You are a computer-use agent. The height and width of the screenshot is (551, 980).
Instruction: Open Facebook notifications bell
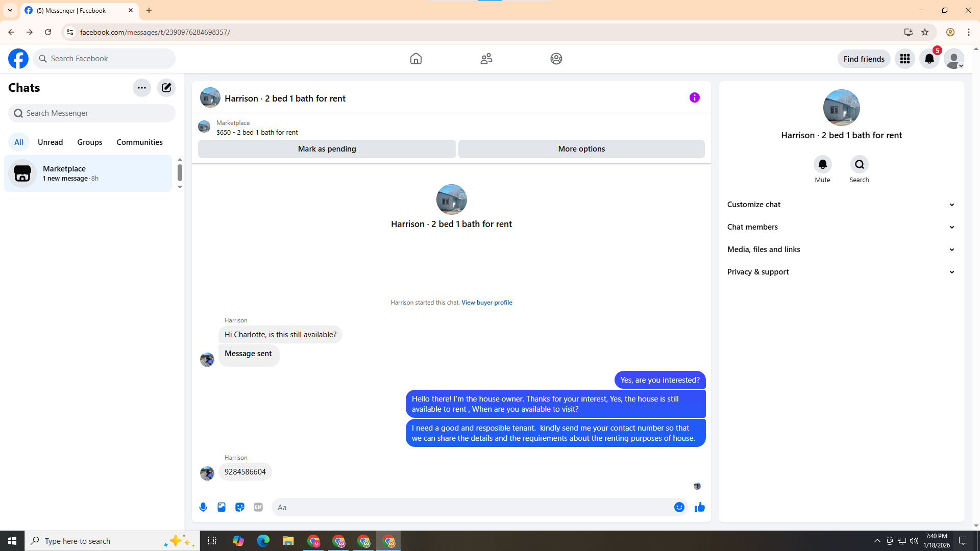click(x=929, y=59)
